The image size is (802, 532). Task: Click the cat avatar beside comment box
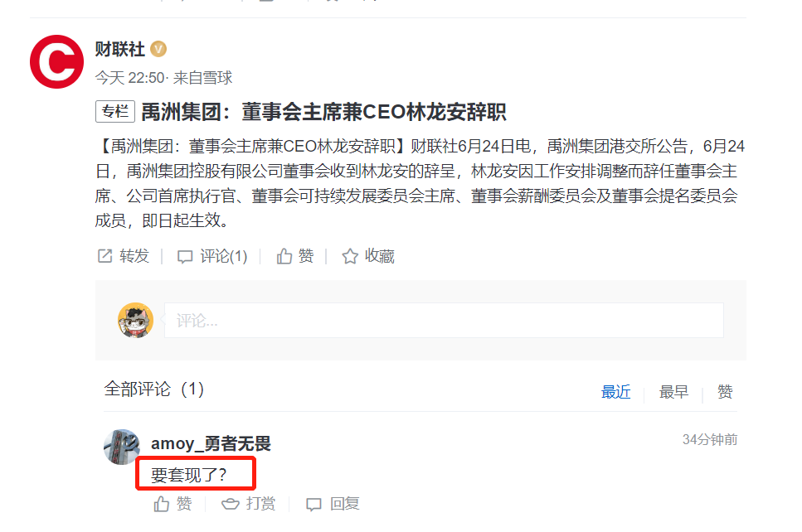point(135,321)
